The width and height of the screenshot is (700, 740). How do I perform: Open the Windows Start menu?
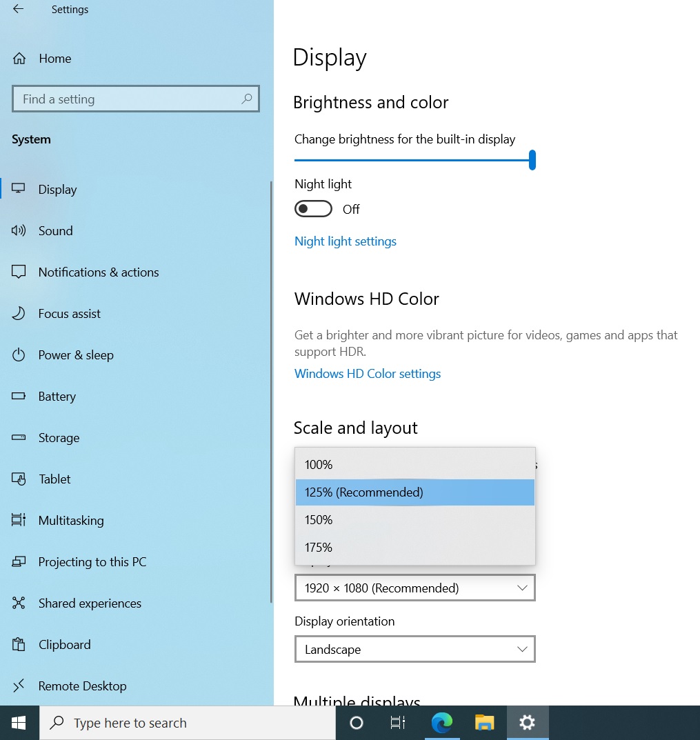[19, 723]
